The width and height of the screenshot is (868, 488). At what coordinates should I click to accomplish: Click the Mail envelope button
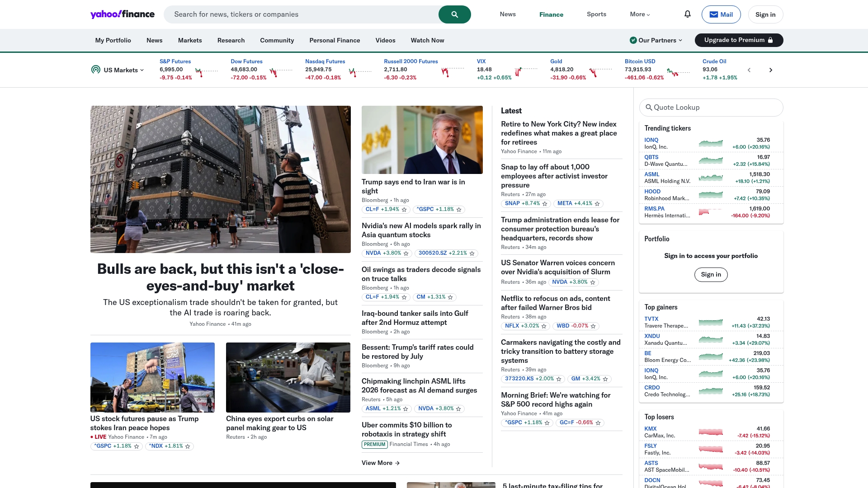721,14
